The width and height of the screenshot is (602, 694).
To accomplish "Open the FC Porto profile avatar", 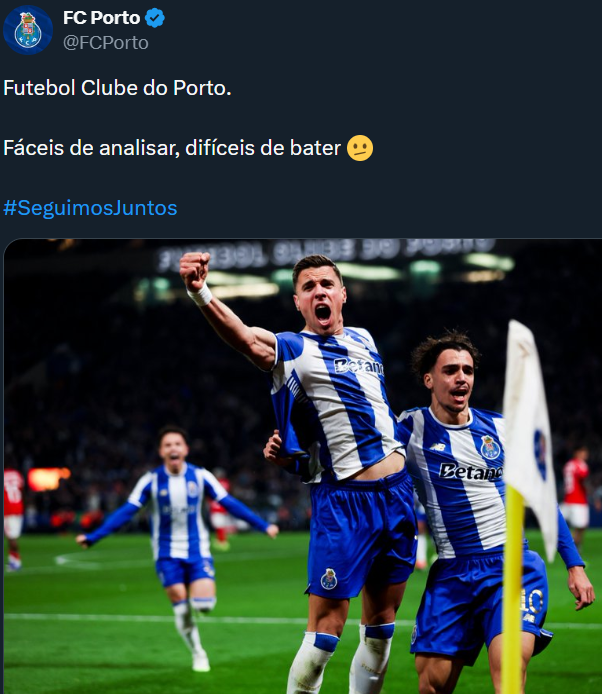I will click(28, 29).
